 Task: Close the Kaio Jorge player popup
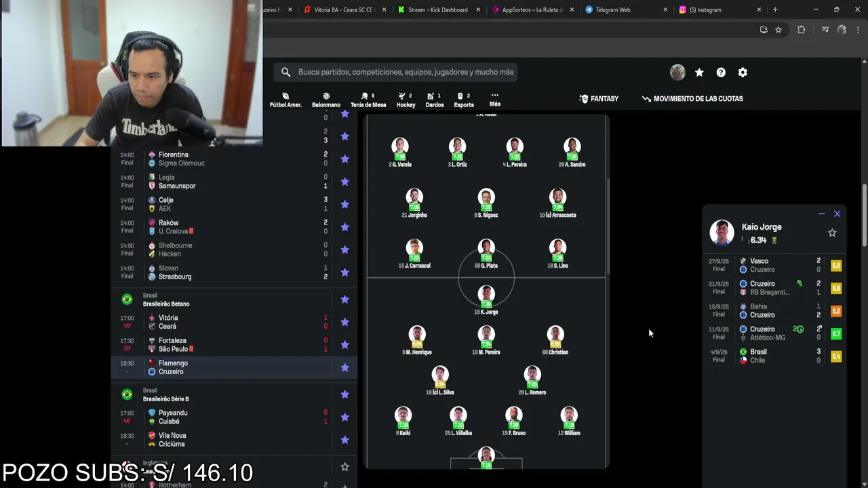tap(837, 213)
